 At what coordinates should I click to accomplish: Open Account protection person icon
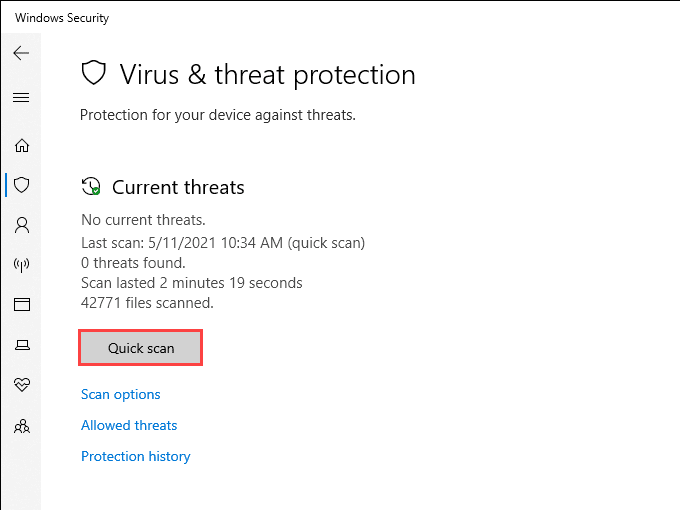pos(21,225)
